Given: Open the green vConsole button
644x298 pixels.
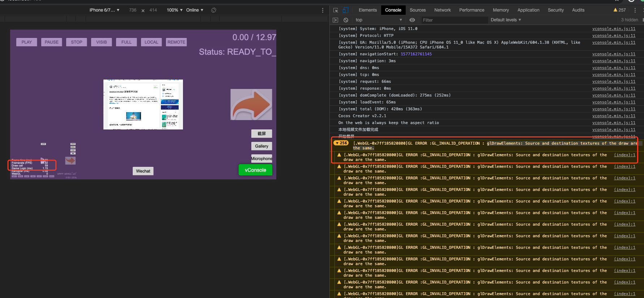Looking at the screenshot, I should [x=256, y=170].
